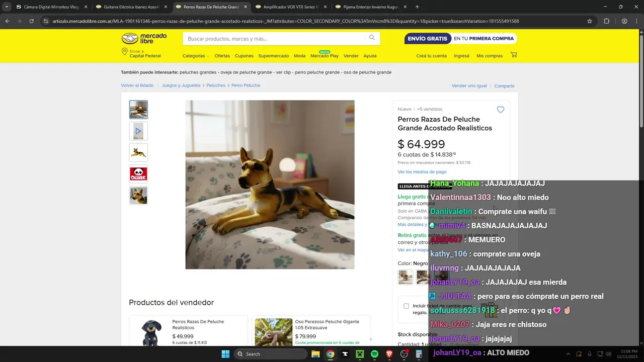Play the product video thumbnail
The width and height of the screenshot is (644, 362).
click(x=138, y=131)
